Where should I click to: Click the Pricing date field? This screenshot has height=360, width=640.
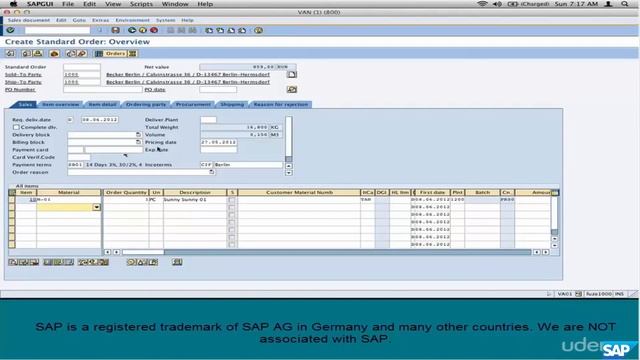coord(219,142)
